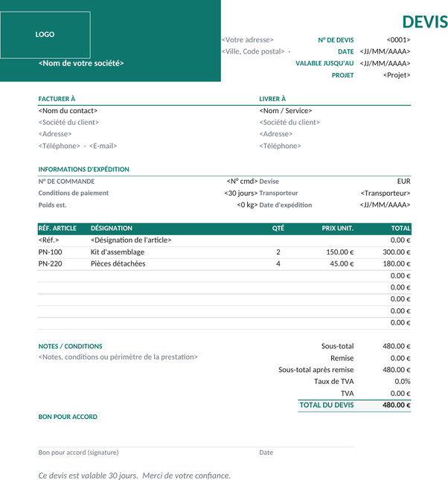The width and height of the screenshot is (448, 480).
Task: Select the Remise 0.00 € value
Action: coord(400,358)
